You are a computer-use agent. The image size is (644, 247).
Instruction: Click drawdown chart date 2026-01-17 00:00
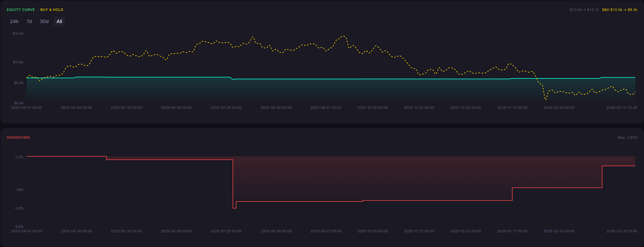512,231
